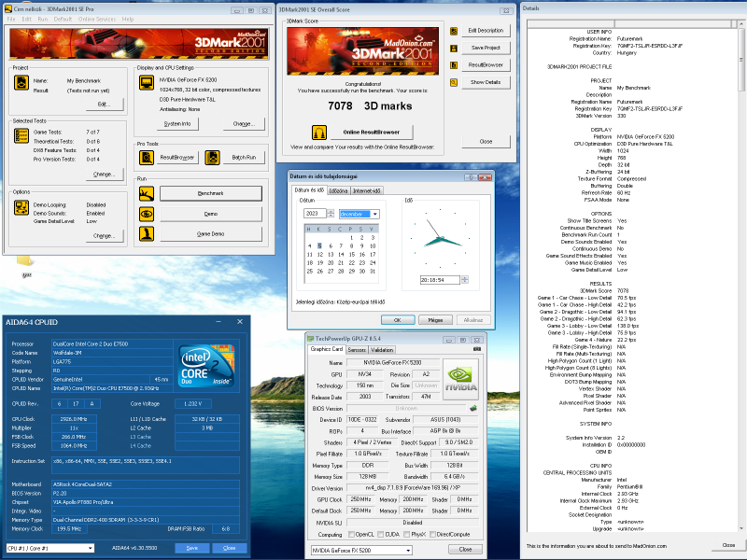Click the Save Project button

click(x=486, y=49)
